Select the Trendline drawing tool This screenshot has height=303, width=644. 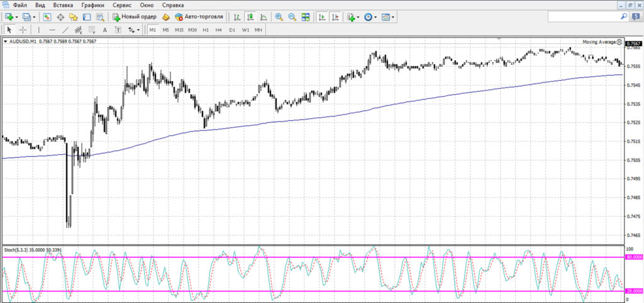point(65,30)
